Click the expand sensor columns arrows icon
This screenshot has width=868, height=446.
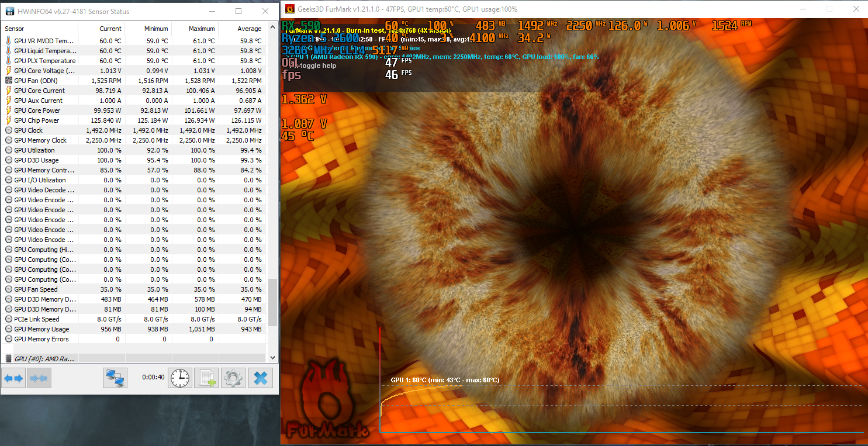click(x=13, y=378)
